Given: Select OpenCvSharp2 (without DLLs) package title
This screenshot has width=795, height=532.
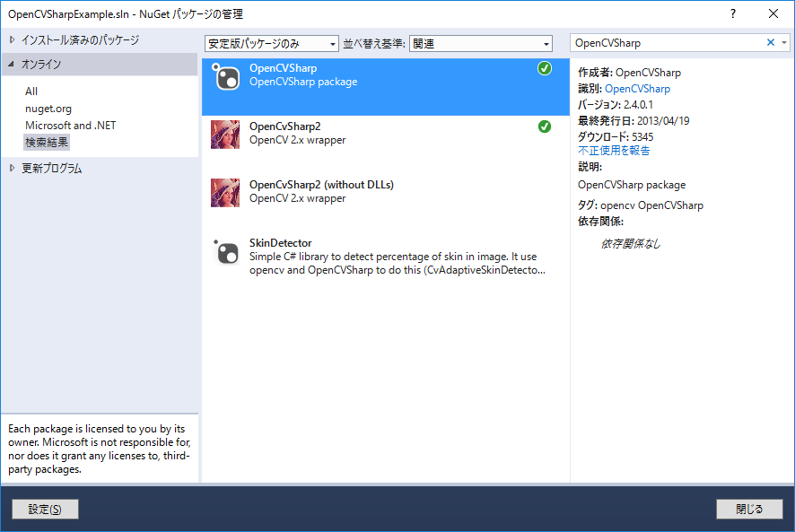Looking at the screenshot, I should (x=321, y=185).
